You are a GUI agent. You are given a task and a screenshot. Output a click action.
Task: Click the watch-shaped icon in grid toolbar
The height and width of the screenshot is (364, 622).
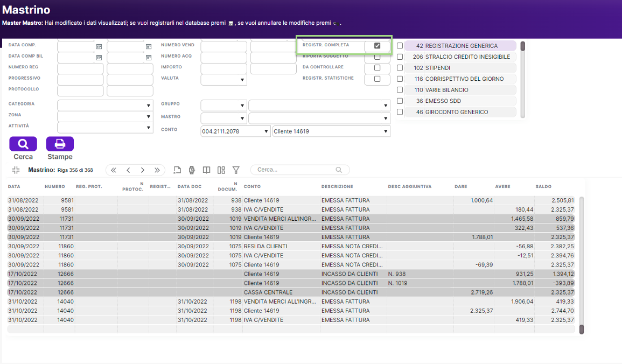[192, 170]
